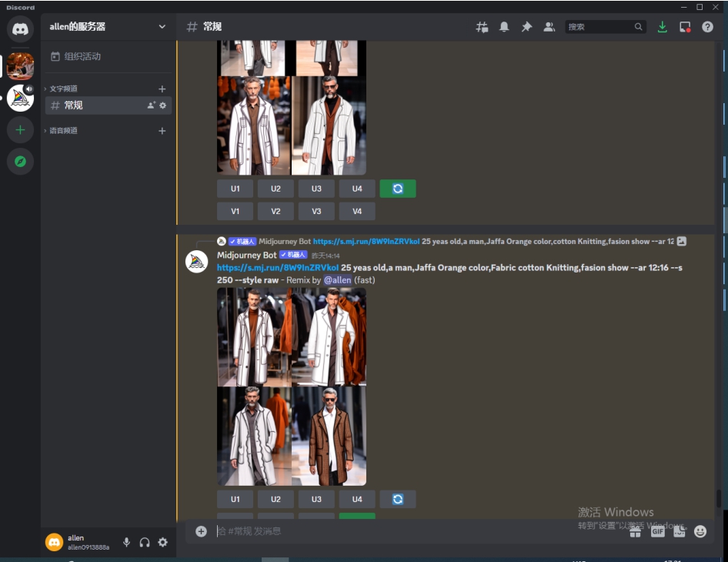This screenshot has height=562, width=728.
Task: Open emoji picker in message bar
Action: [700, 531]
